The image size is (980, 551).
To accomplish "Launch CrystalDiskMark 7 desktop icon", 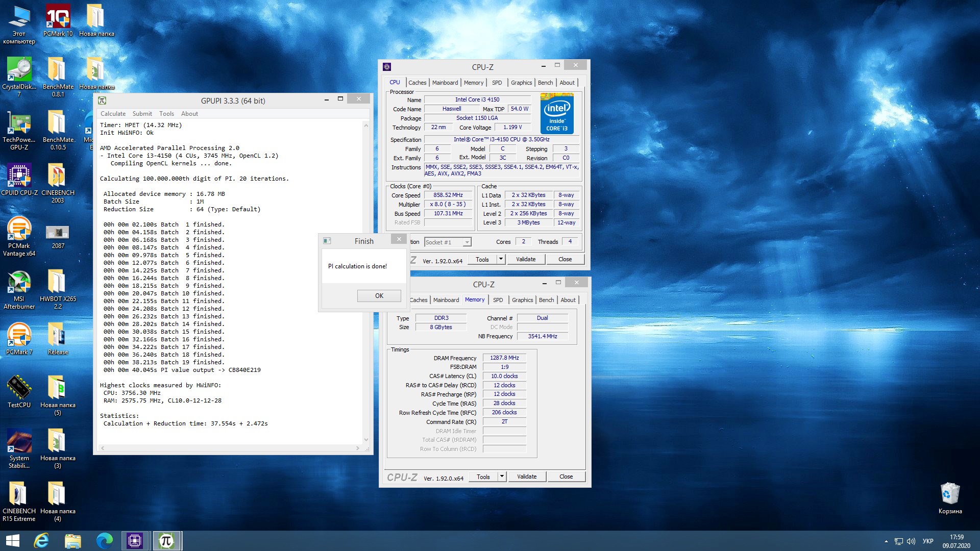I will [x=19, y=77].
